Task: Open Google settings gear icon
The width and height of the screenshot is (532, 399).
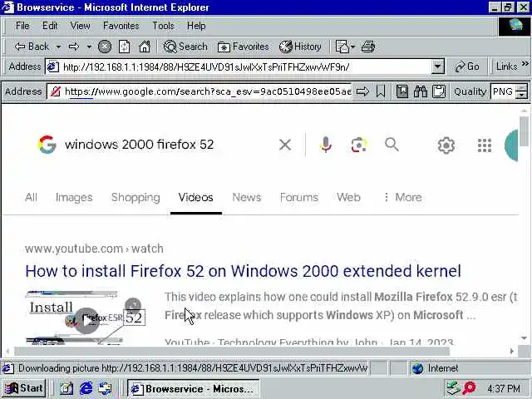Action: pyautogui.click(x=446, y=145)
